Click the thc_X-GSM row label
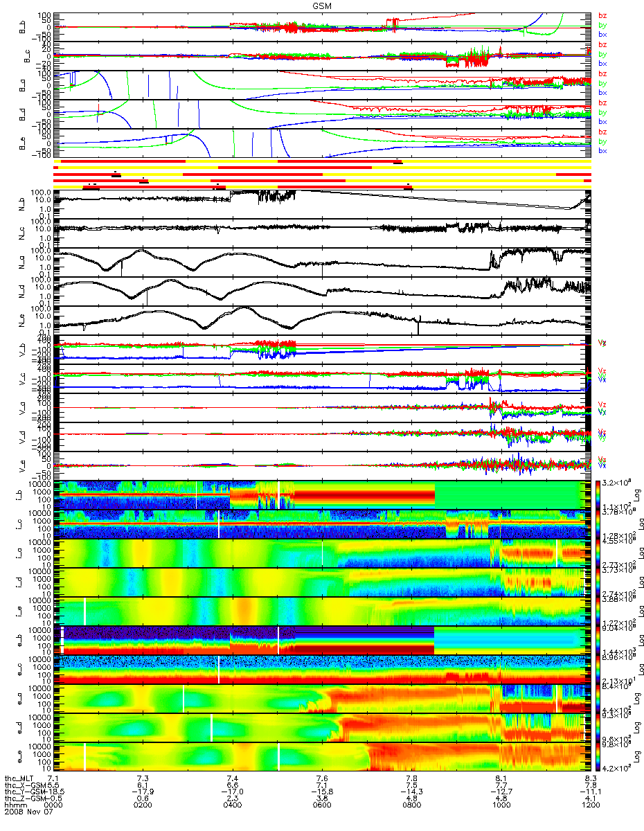 click(x=25, y=787)
